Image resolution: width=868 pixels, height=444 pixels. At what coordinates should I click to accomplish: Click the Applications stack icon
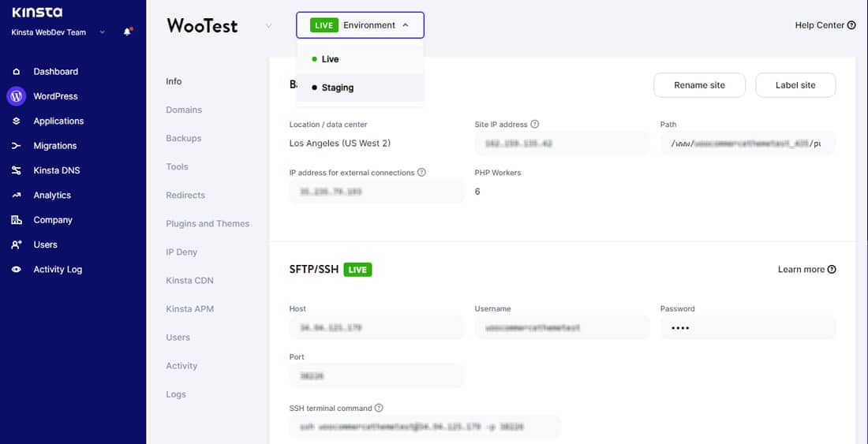pyautogui.click(x=17, y=121)
